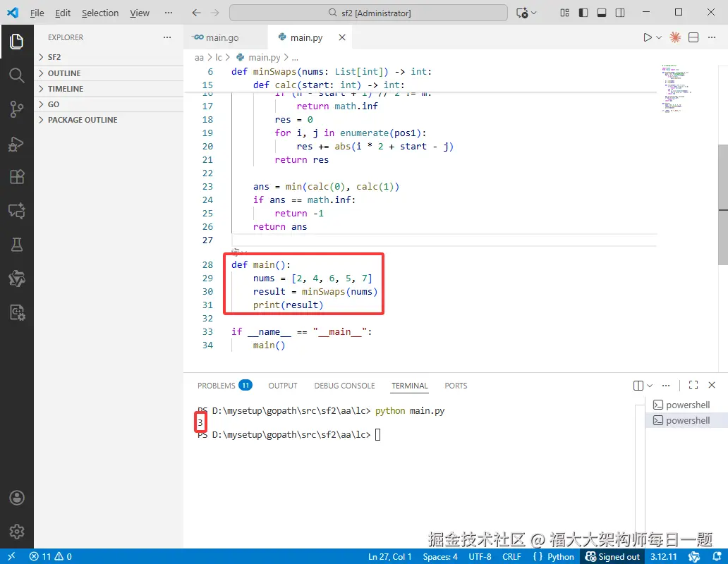
Task: Switch to the OUTPUT panel tab
Action: point(283,386)
